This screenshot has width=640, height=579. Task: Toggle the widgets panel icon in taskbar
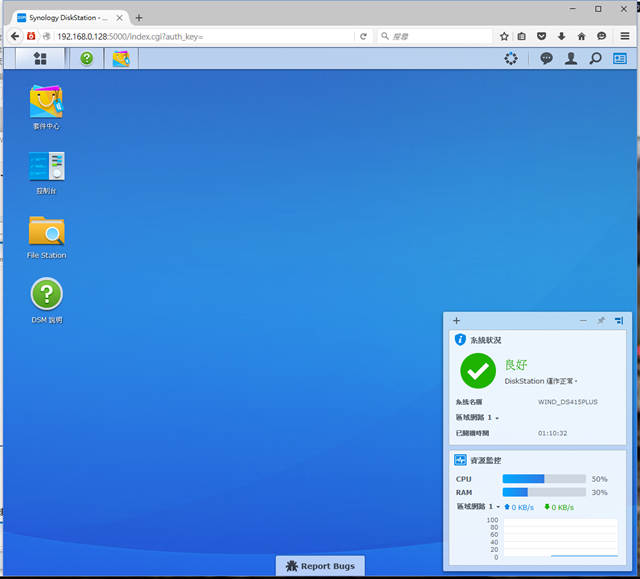tap(620, 58)
